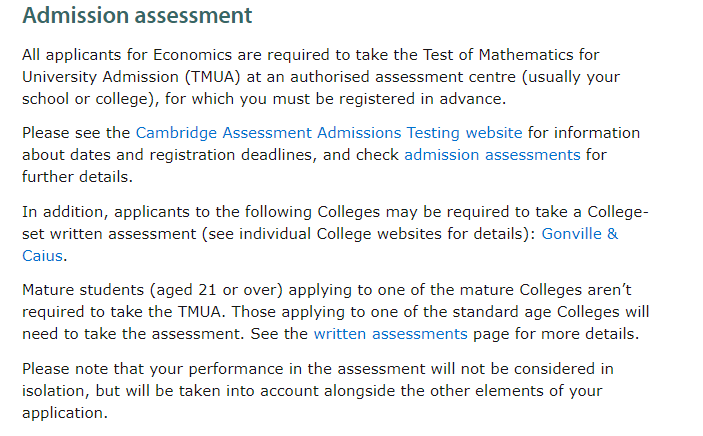The height and width of the screenshot is (436, 703).
Task: Click the words "Please see the"
Action: click(x=76, y=133)
